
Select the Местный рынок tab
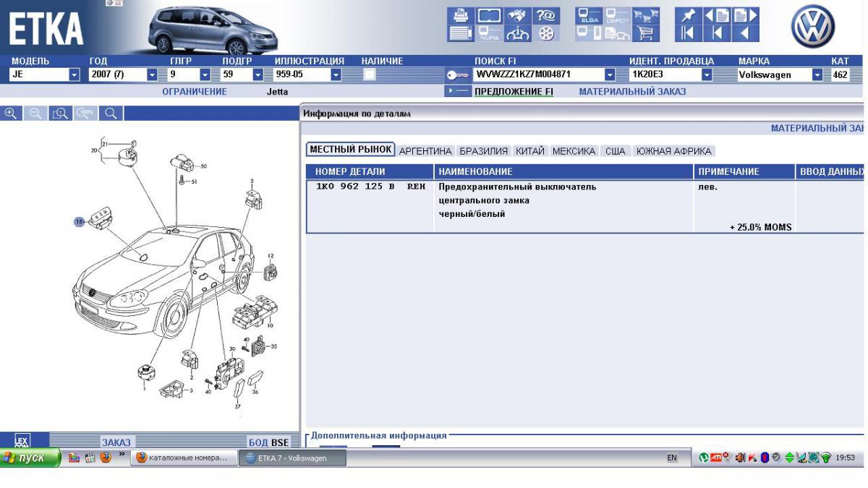click(x=351, y=150)
